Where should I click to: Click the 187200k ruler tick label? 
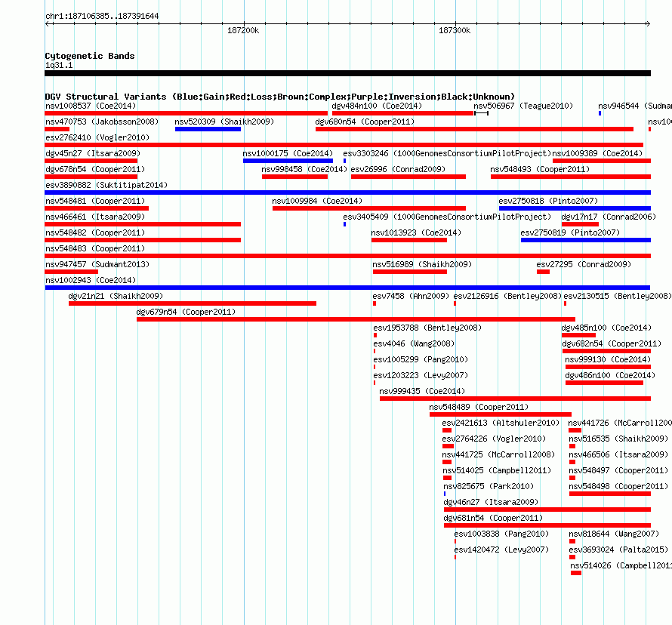point(243,30)
